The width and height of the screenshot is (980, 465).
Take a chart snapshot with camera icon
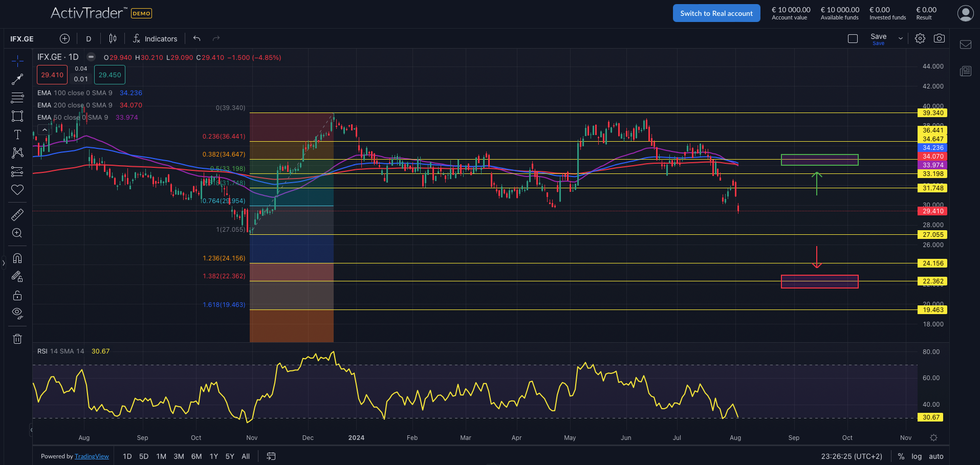tap(939, 38)
